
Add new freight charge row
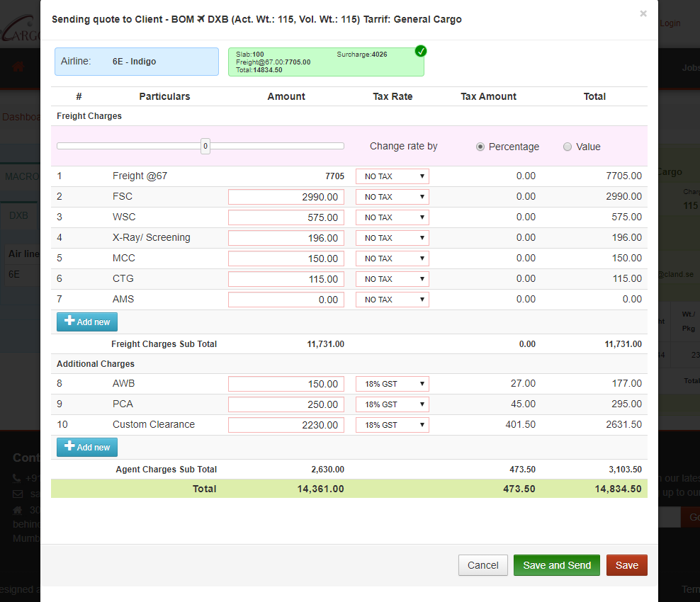point(87,322)
